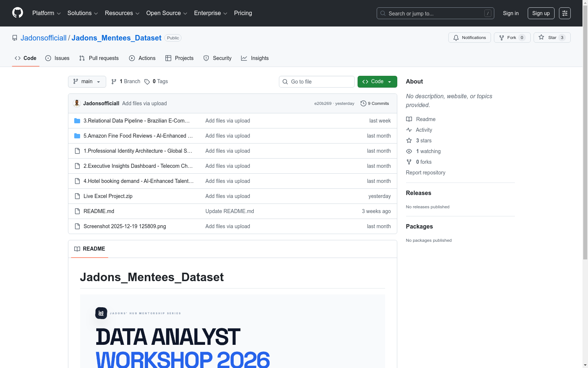588x368 pixels.
Task: Open the global navigation menu icon
Action: 565,13
